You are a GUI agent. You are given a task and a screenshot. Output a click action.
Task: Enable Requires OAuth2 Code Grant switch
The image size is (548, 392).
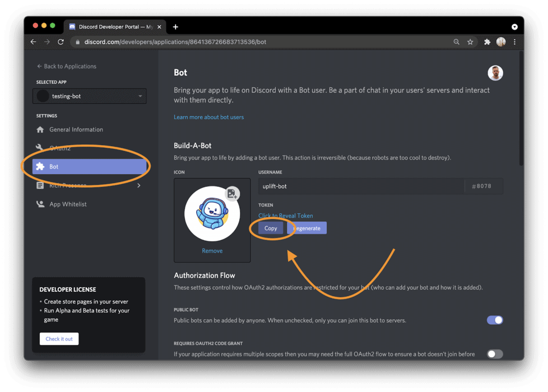495,354
